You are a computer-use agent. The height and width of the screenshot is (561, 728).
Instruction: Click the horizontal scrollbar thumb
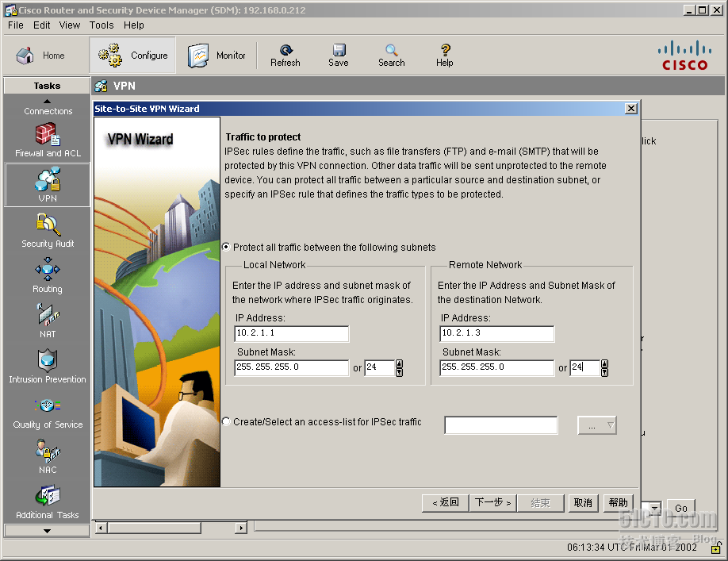click(155, 528)
